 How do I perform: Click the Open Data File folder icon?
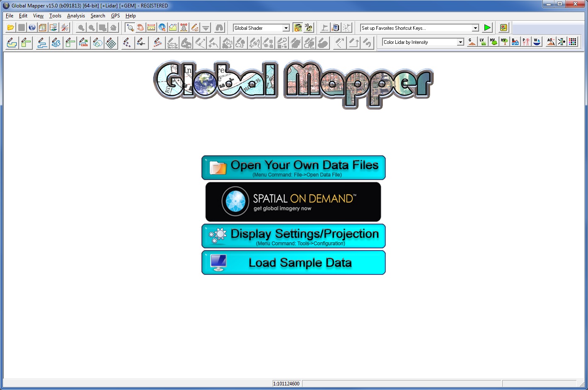(x=11, y=28)
